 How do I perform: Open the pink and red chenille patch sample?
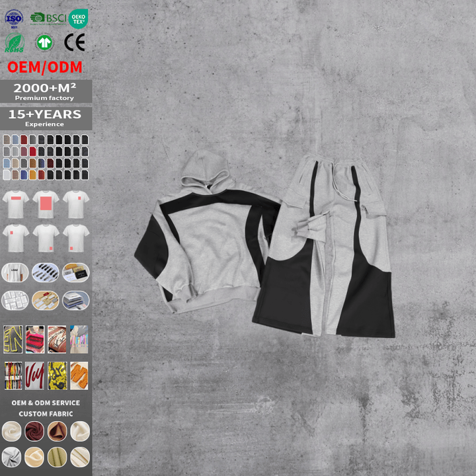(x=35, y=339)
